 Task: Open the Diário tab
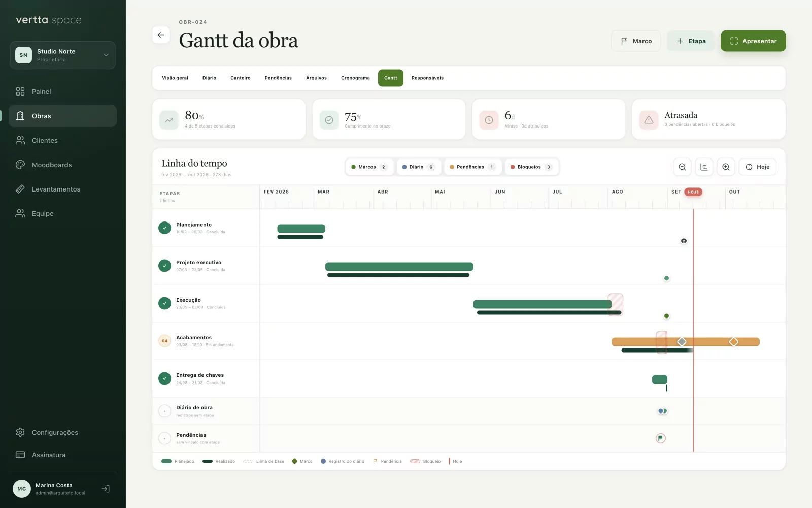209,78
